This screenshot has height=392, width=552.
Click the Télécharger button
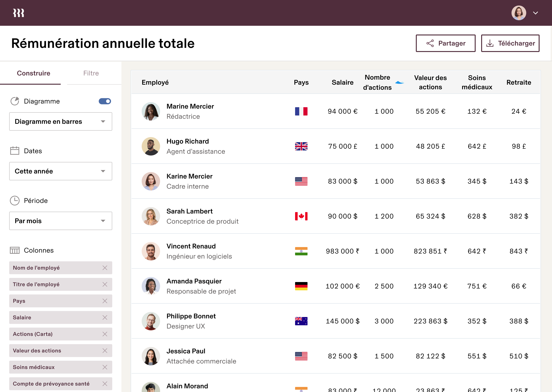pyautogui.click(x=510, y=43)
